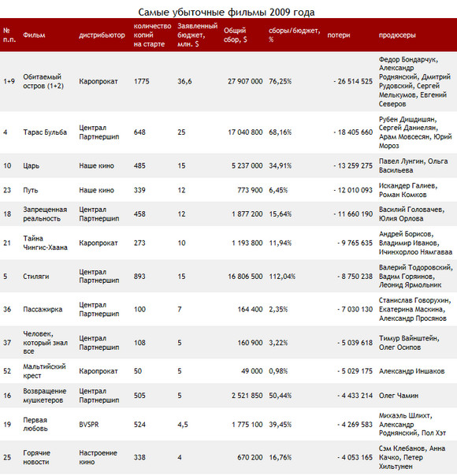Image resolution: width=457 pixels, height=476 pixels.
Task: Click the 'Мальтийский крест' film name
Action: [x=44, y=371]
